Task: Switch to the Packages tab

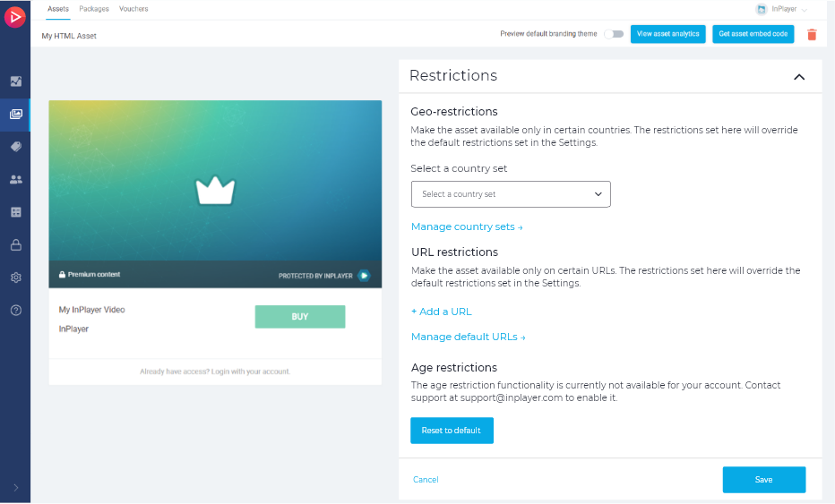Action: point(94,9)
